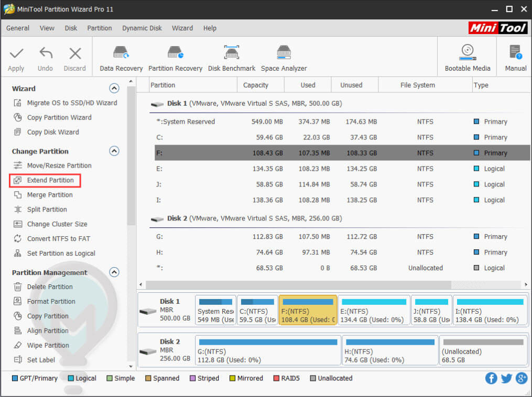Image resolution: width=532 pixels, height=397 pixels.
Task: Choose Wipe Partition option
Action: [41, 345]
